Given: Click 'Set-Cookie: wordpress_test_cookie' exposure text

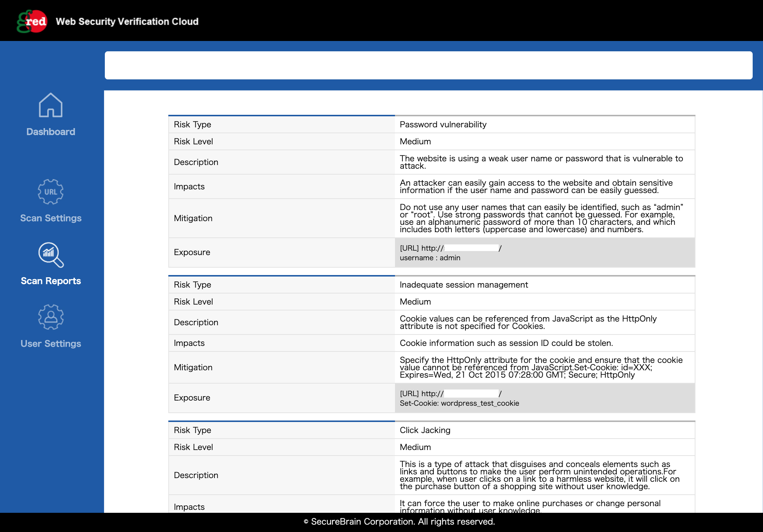Looking at the screenshot, I should pos(460,403).
